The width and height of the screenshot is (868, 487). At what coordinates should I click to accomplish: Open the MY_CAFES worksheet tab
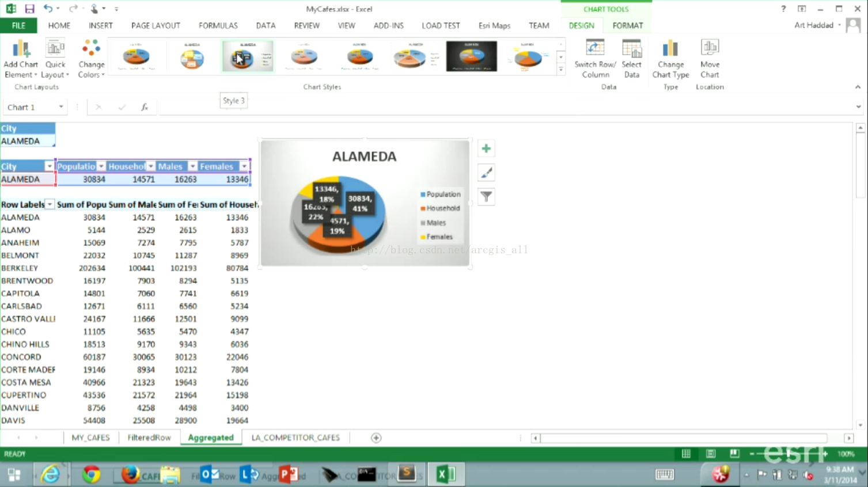click(90, 437)
